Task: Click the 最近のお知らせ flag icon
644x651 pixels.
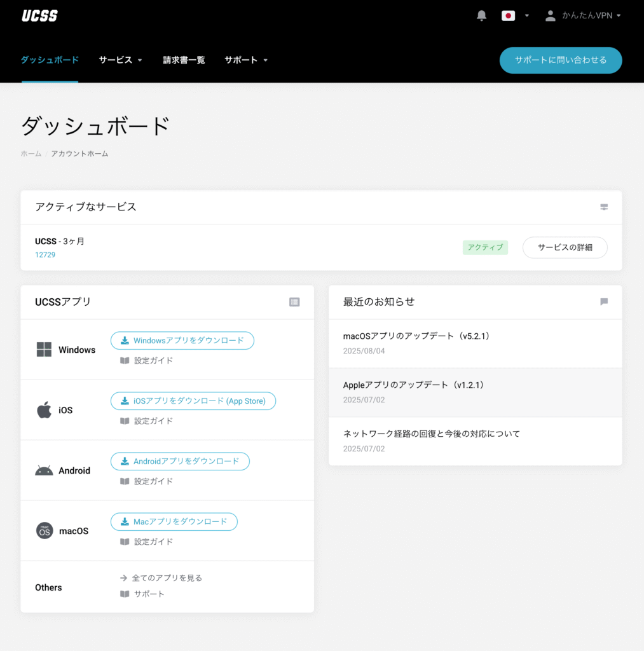Action: pyautogui.click(x=604, y=302)
